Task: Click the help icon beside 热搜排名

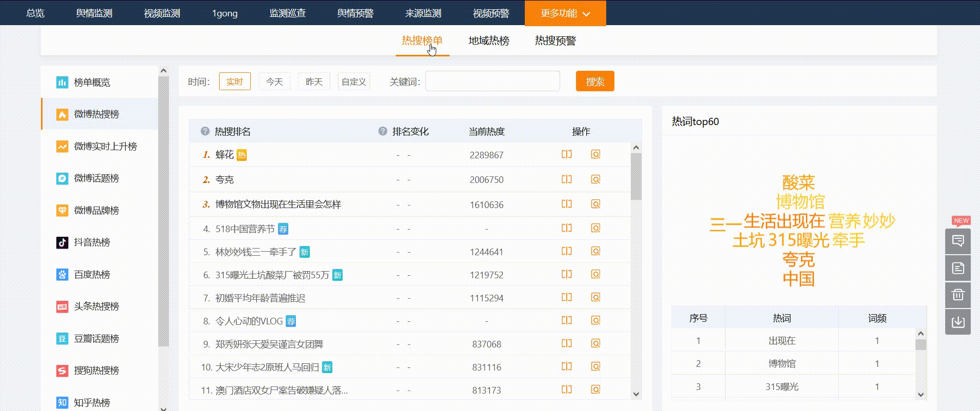Action: [x=205, y=131]
